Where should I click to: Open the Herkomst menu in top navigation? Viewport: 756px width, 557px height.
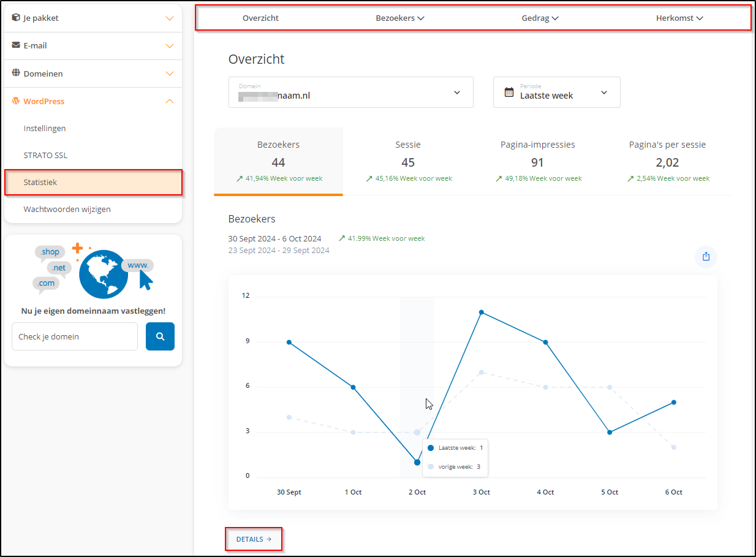(x=679, y=18)
